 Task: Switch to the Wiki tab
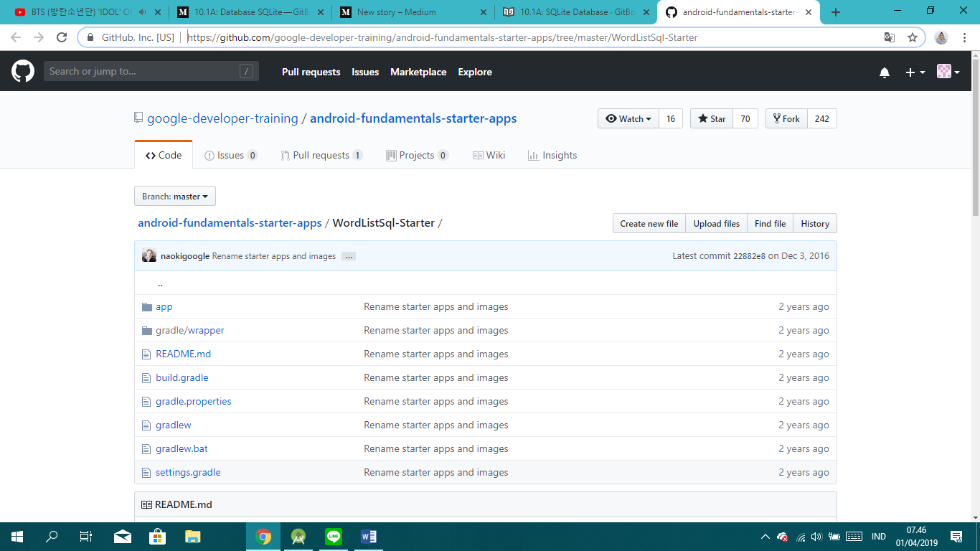(489, 155)
